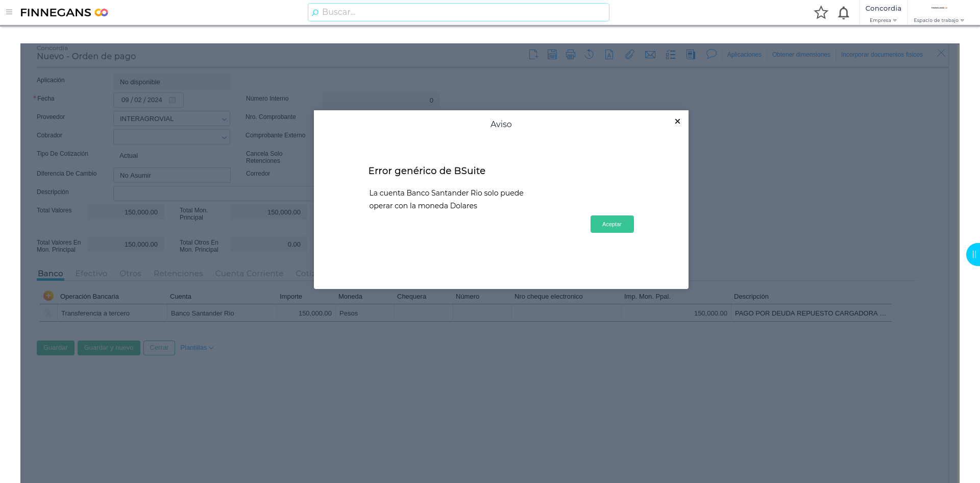Click the Transferencia a tercero cell
Image resolution: width=980 pixels, height=483 pixels.
pos(112,313)
